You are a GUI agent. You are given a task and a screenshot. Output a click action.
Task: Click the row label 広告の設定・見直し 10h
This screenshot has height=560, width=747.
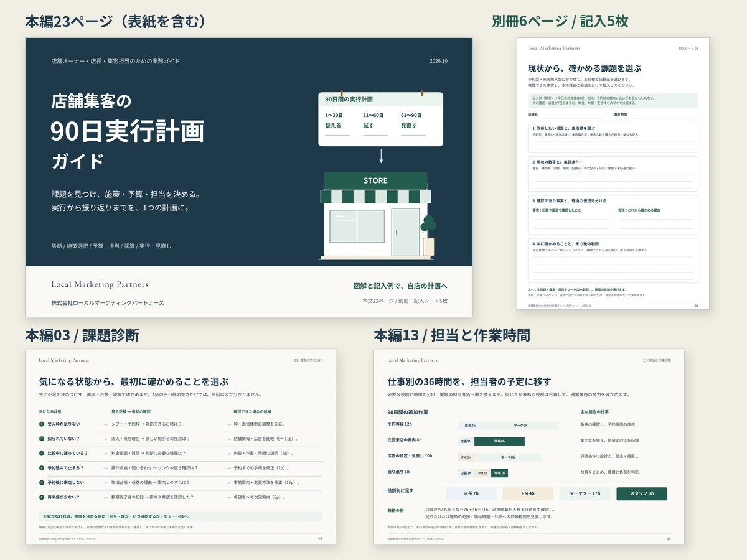click(x=410, y=455)
